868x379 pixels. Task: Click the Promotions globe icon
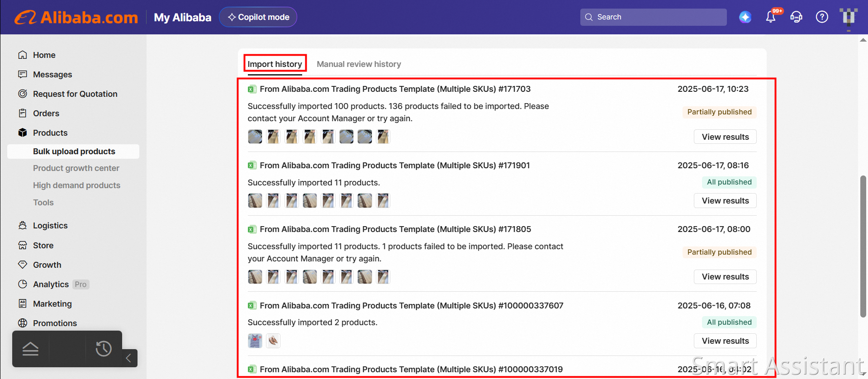(x=23, y=323)
